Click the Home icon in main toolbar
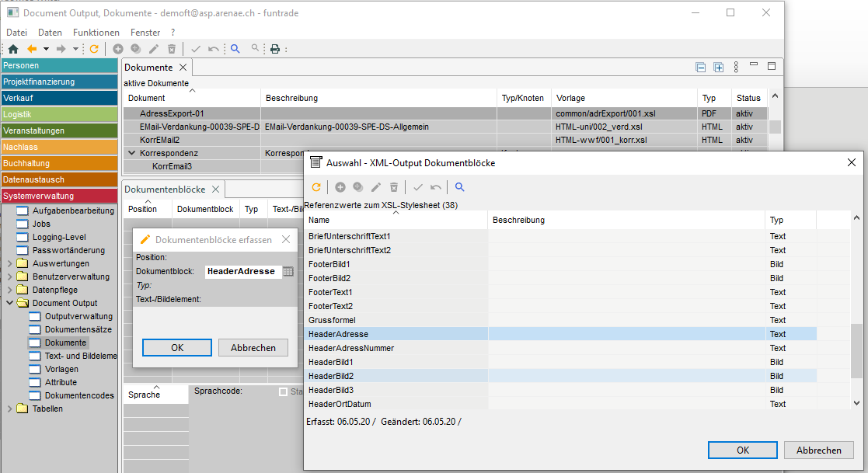This screenshot has height=473, width=868. 13,49
